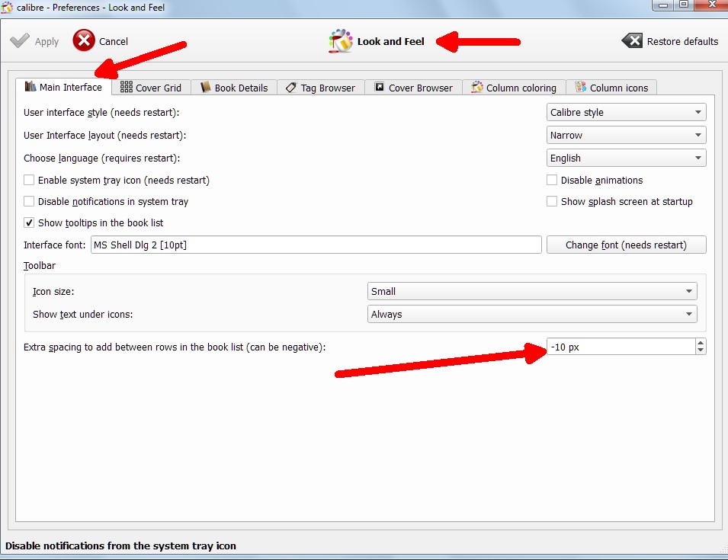Click the Show text under icons label
This screenshot has width=728, height=560.
(x=82, y=314)
